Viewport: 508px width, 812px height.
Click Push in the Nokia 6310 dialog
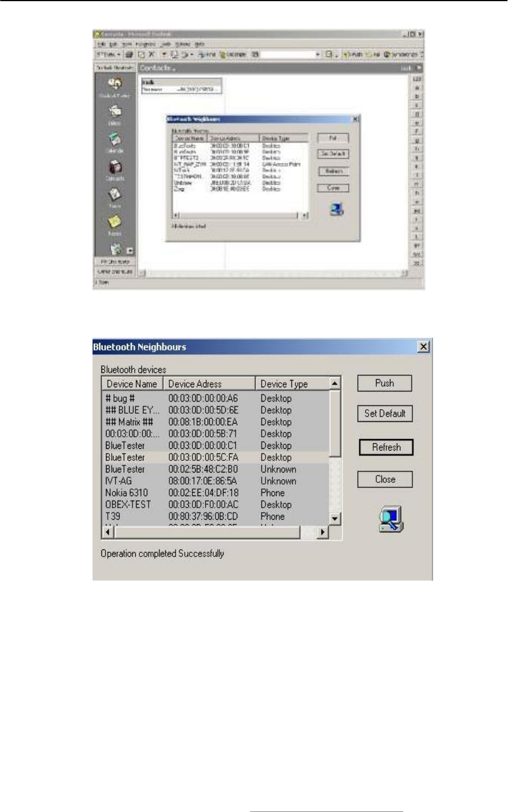(384, 383)
